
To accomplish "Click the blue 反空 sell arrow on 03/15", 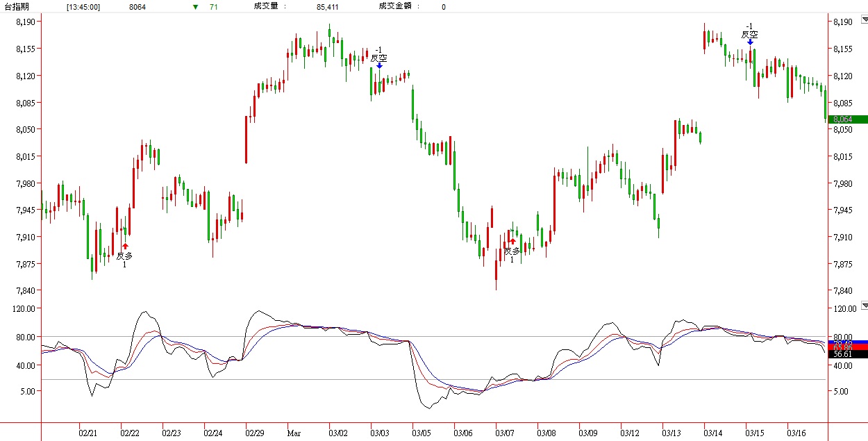I will 750,42.
